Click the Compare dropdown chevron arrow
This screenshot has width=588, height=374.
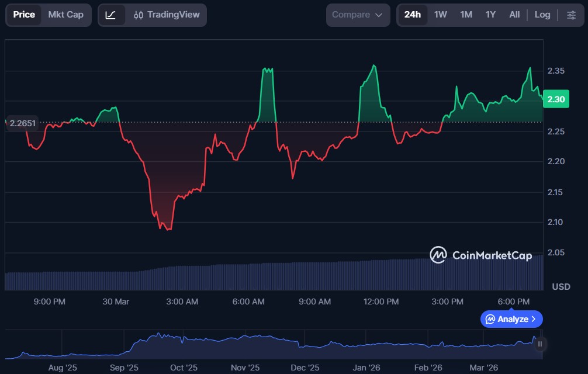point(379,15)
